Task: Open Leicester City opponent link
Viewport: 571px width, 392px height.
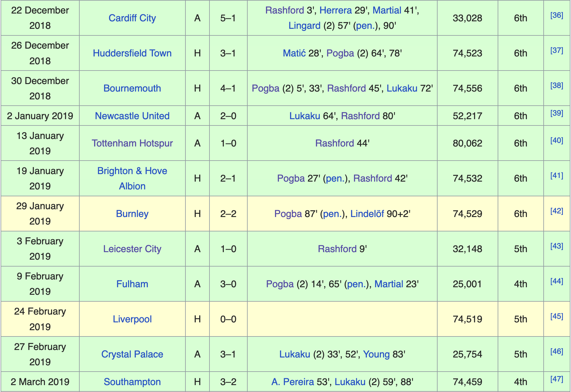Action: [x=132, y=249]
